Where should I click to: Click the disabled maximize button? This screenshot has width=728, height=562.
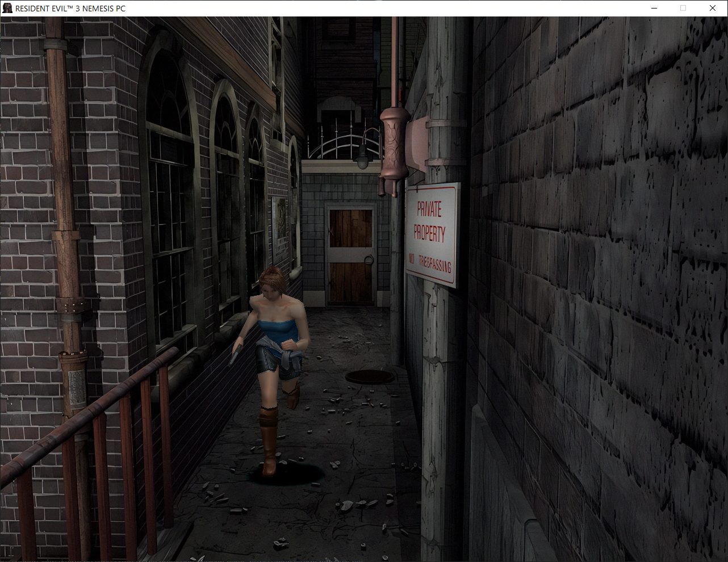683,8
